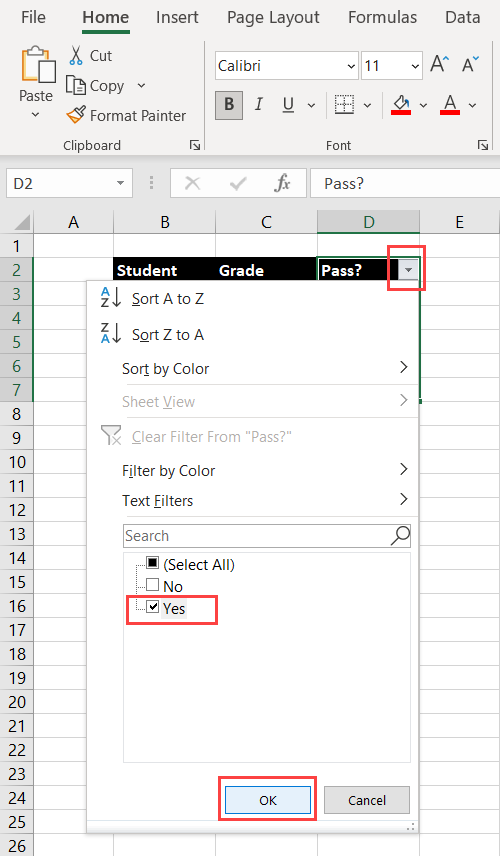Click the Paste clipboard icon
This screenshot has width=500, height=856.
coord(38,64)
